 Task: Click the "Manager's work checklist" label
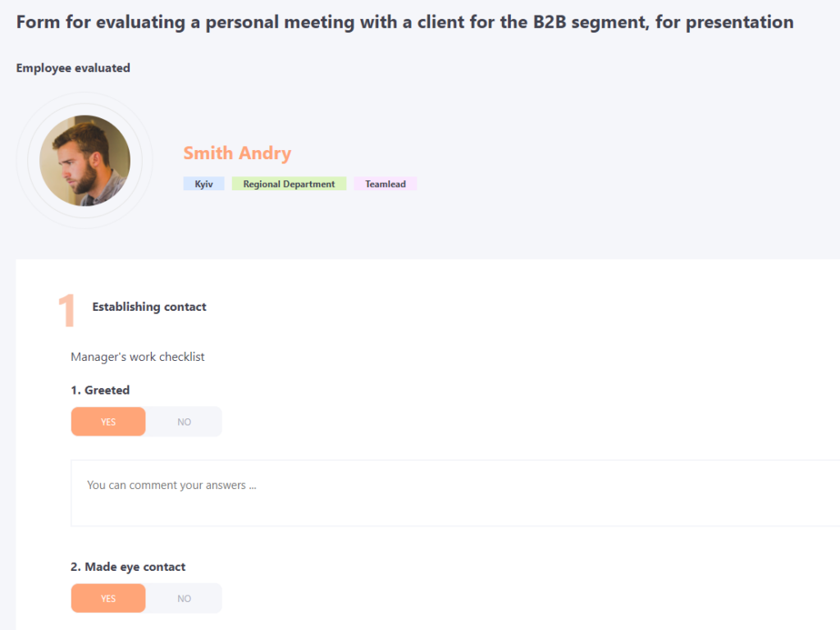pos(137,356)
